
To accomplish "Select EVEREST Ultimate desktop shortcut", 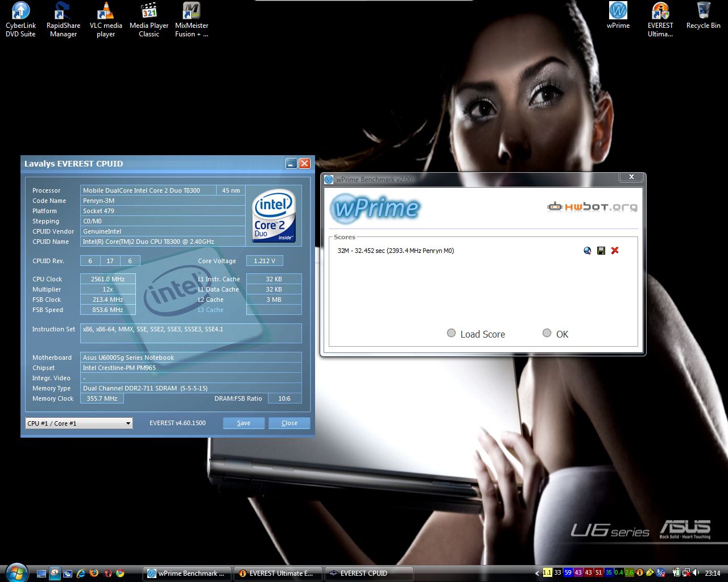I will [x=660, y=19].
